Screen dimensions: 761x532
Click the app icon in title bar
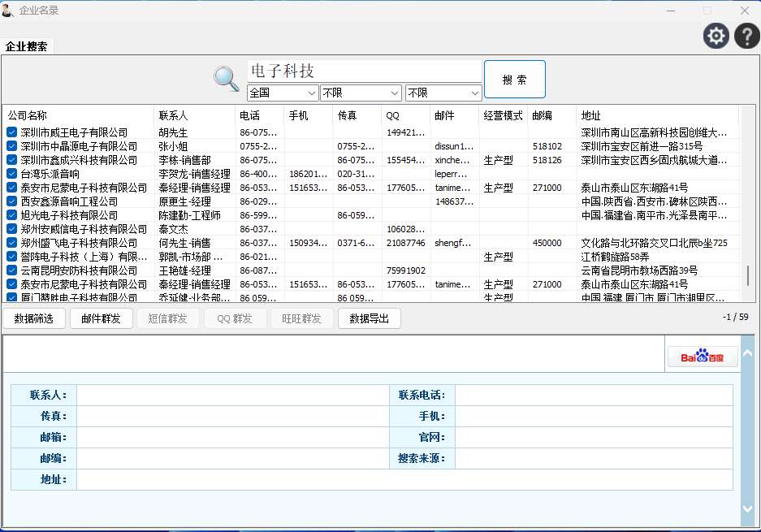click(x=8, y=11)
